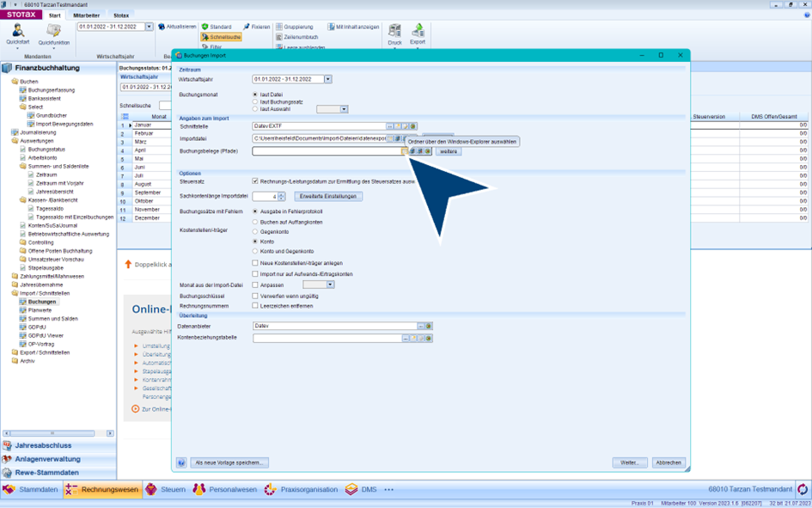The image size is (812, 508).
Task: Click the Export icon in the ribbon
Action: (418, 32)
